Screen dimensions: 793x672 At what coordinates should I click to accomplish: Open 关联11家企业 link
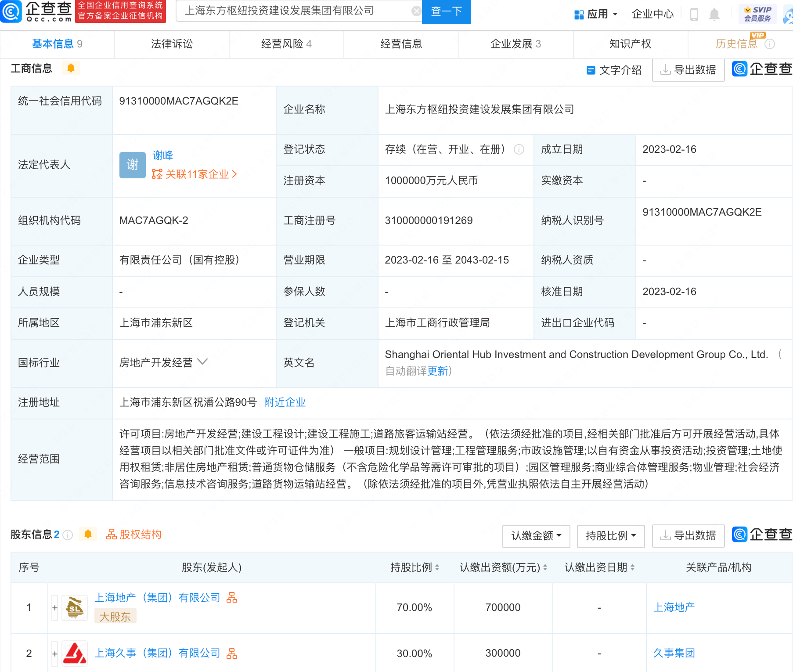tap(195, 174)
